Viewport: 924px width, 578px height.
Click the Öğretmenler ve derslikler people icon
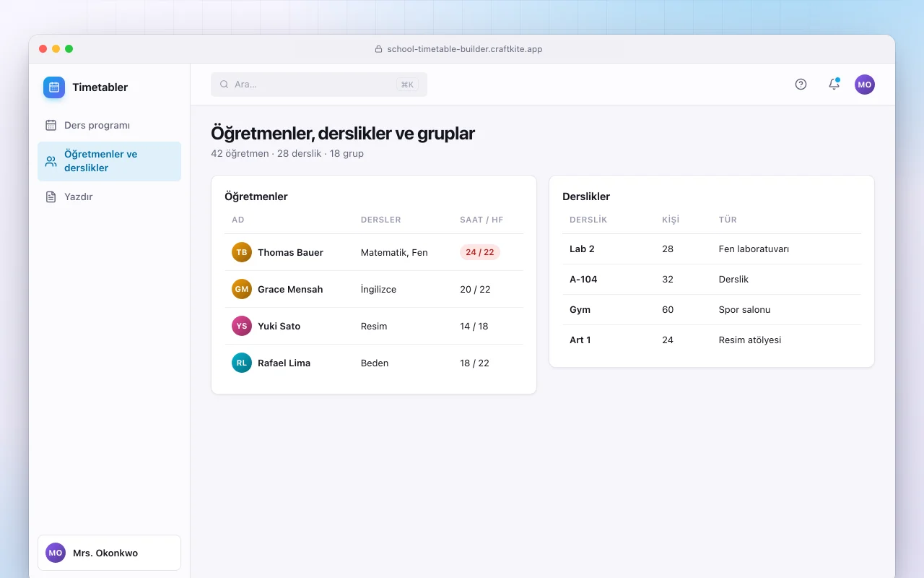[51, 161]
